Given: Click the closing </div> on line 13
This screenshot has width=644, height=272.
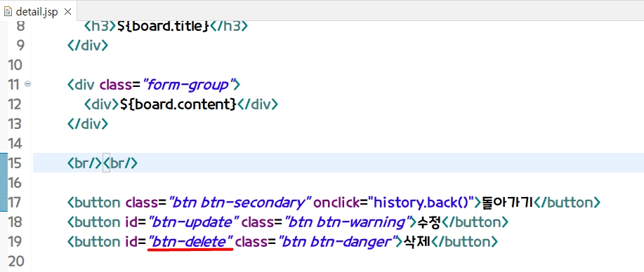Looking at the screenshot, I should point(88,124).
